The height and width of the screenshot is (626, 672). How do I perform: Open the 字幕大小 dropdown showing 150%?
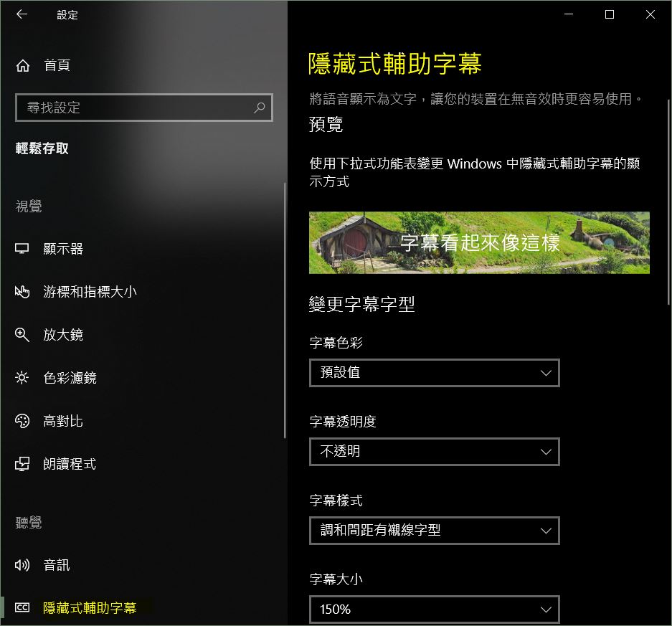[x=434, y=610]
